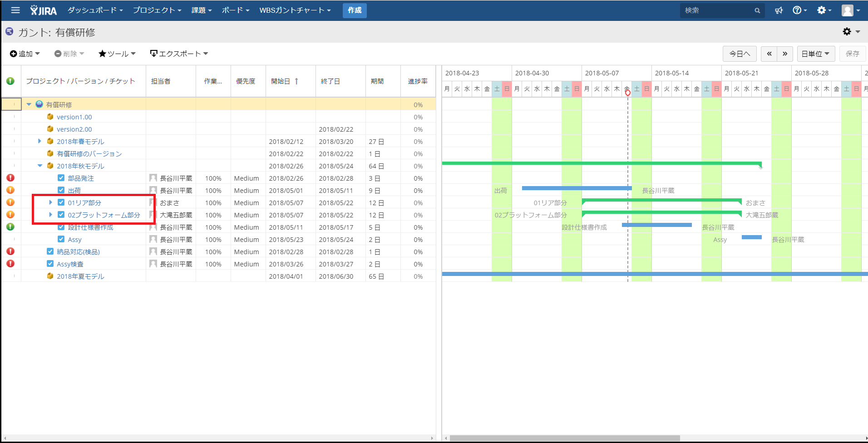Screen dimensions: 868x443
Task: Toggle checkbox for 出荷
Action: (61, 190)
